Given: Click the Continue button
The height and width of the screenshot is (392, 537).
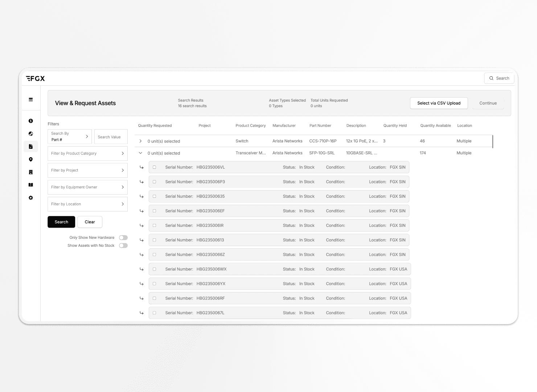Looking at the screenshot, I should [x=488, y=103].
